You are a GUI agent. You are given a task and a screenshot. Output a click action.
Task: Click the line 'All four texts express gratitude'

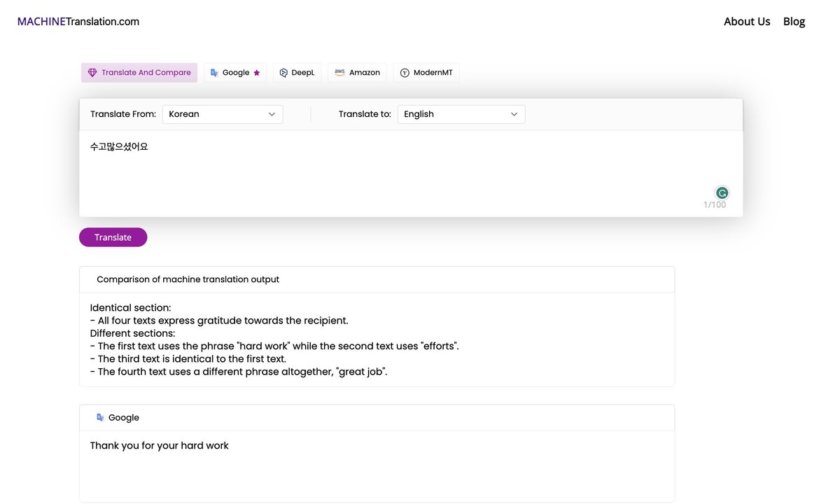(x=219, y=321)
